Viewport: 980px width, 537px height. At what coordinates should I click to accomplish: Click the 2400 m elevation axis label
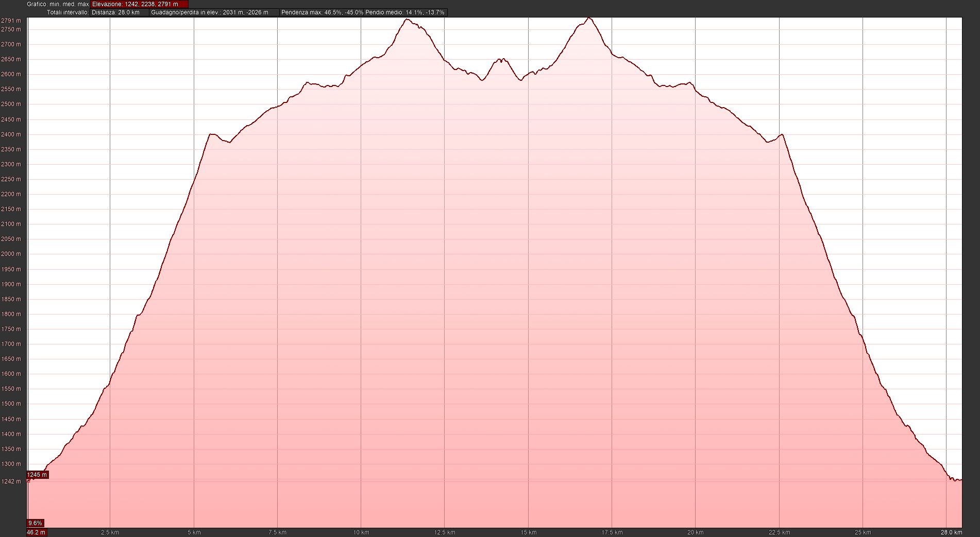(11, 134)
